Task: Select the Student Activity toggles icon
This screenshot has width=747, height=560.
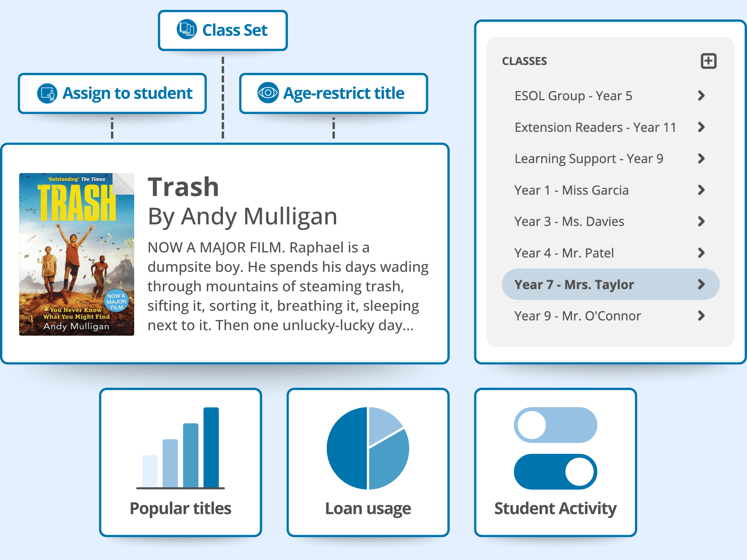Action: (556, 448)
